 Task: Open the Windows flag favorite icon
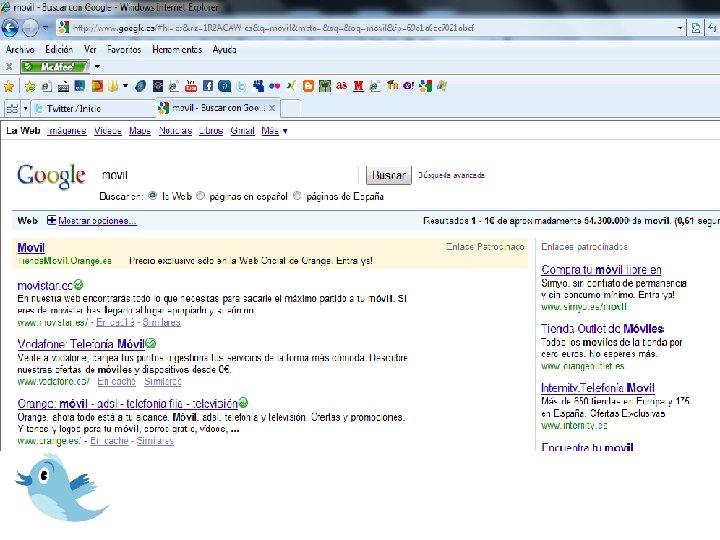tap(442, 86)
